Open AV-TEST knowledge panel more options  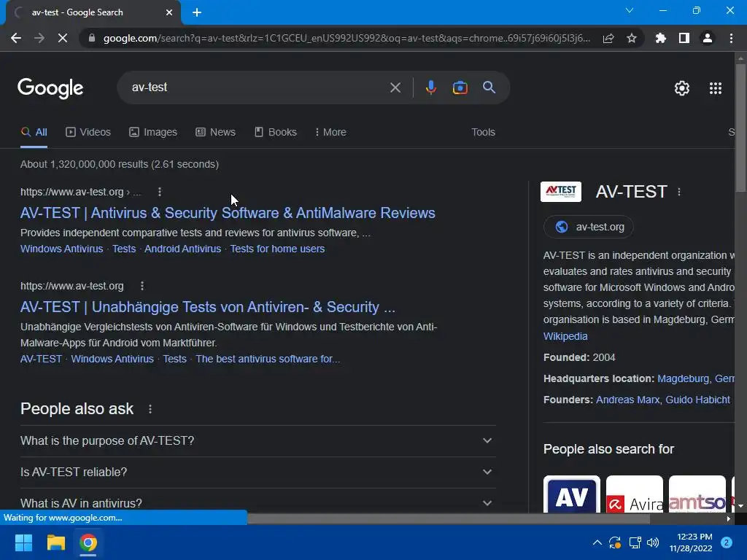tap(679, 192)
